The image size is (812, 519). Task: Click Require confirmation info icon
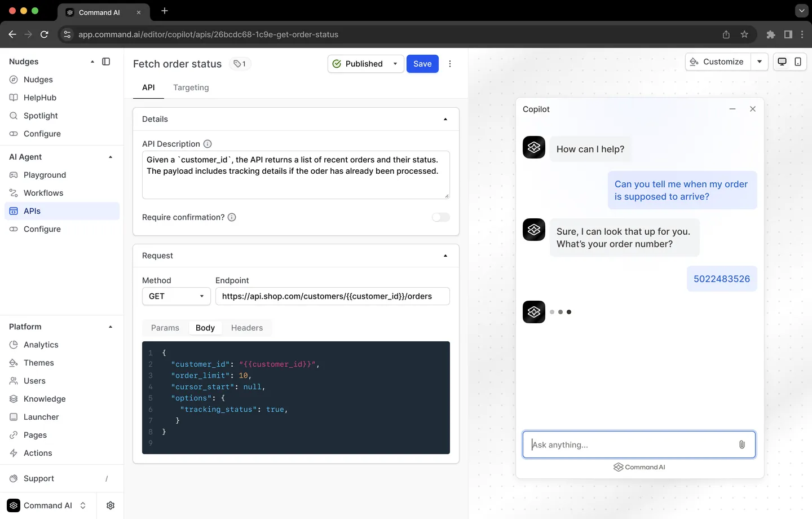pos(232,217)
